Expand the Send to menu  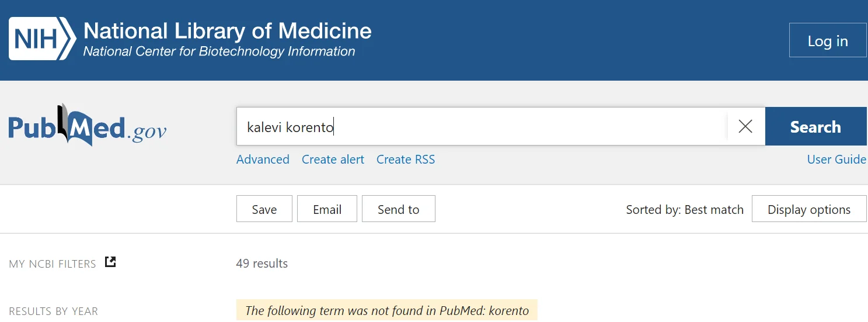(398, 209)
